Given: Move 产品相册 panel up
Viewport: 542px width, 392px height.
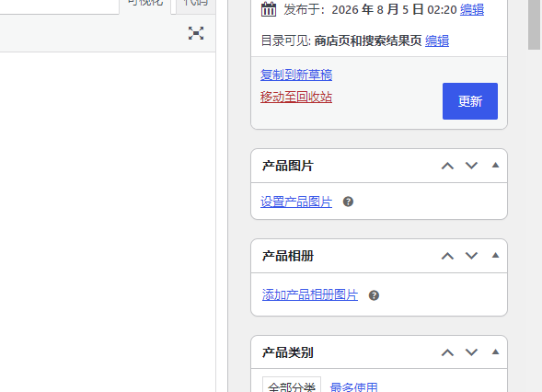Looking at the screenshot, I should 447,256.
